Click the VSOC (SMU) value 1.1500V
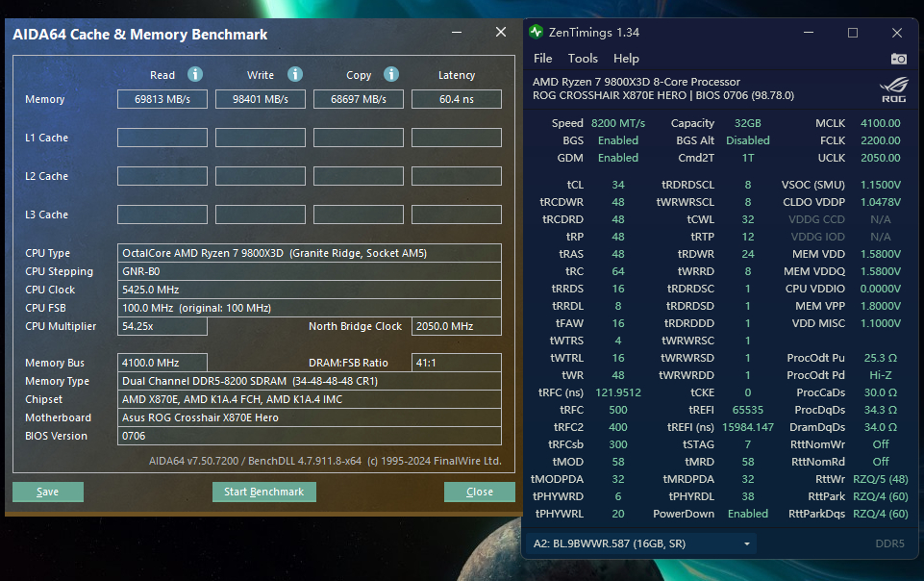The height and width of the screenshot is (581, 924). click(881, 185)
